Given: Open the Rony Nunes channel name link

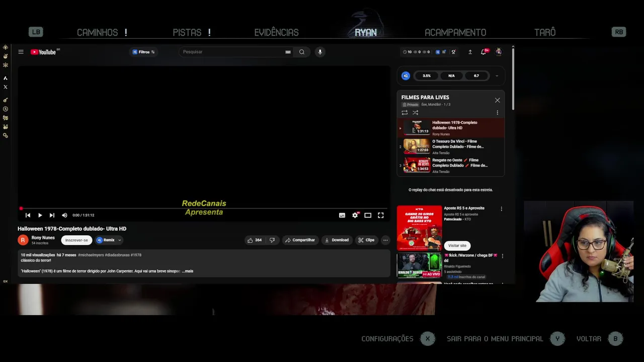Looking at the screenshot, I should (43, 238).
